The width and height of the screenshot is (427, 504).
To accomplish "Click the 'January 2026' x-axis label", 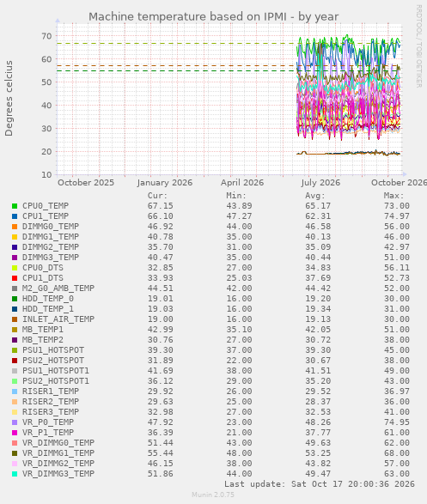I will 165,183.
